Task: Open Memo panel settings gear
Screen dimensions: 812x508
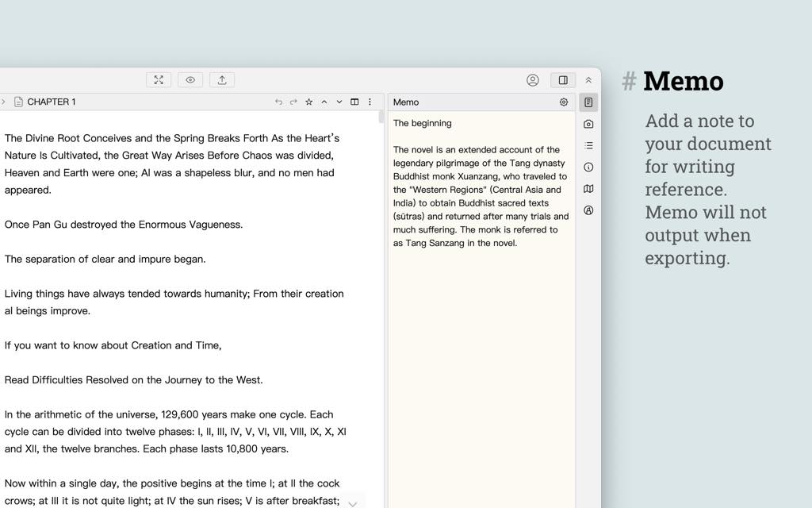Action: pos(564,102)
